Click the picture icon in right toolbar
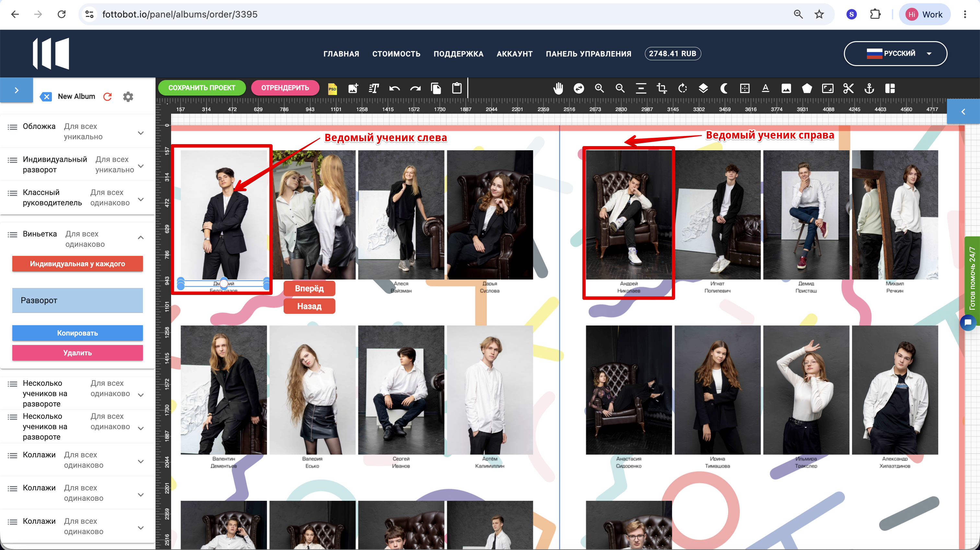 [x=786, y=89]
